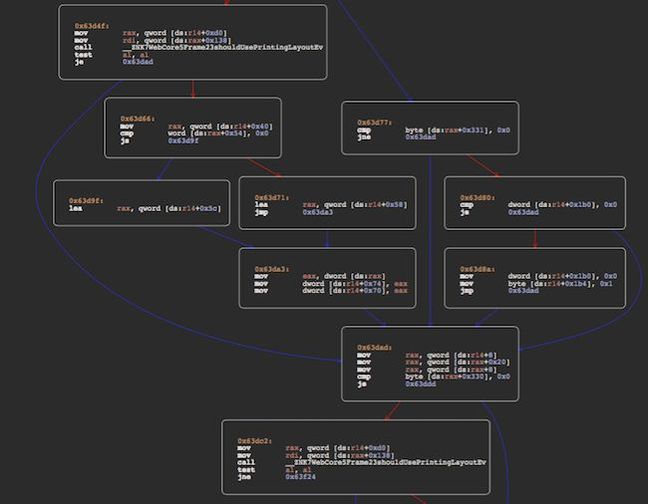The height and width of the screenshot is (504, 648).
Task: Select the 0x63da3 block address label
Action: [272, 269]
